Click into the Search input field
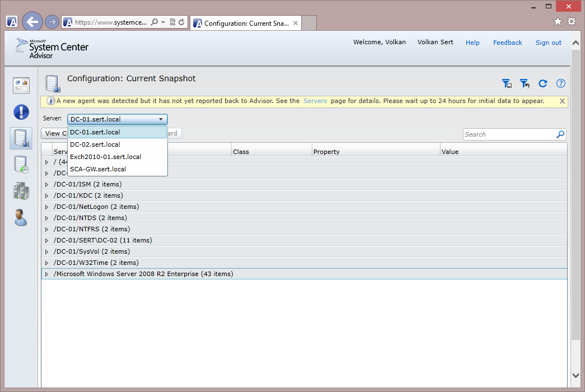The height and width of the screenshot is (392, 585). pos(508,134)
